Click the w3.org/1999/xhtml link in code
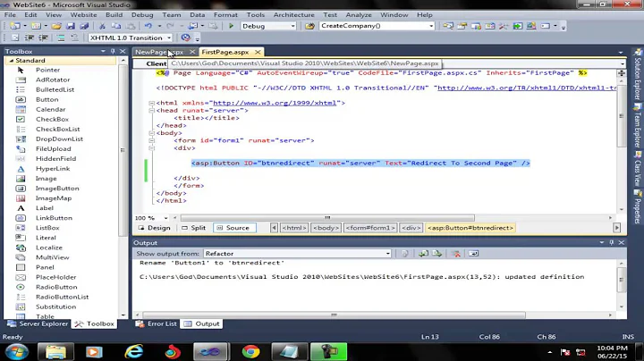Screen dimensions: 644x361 point(275,103)
